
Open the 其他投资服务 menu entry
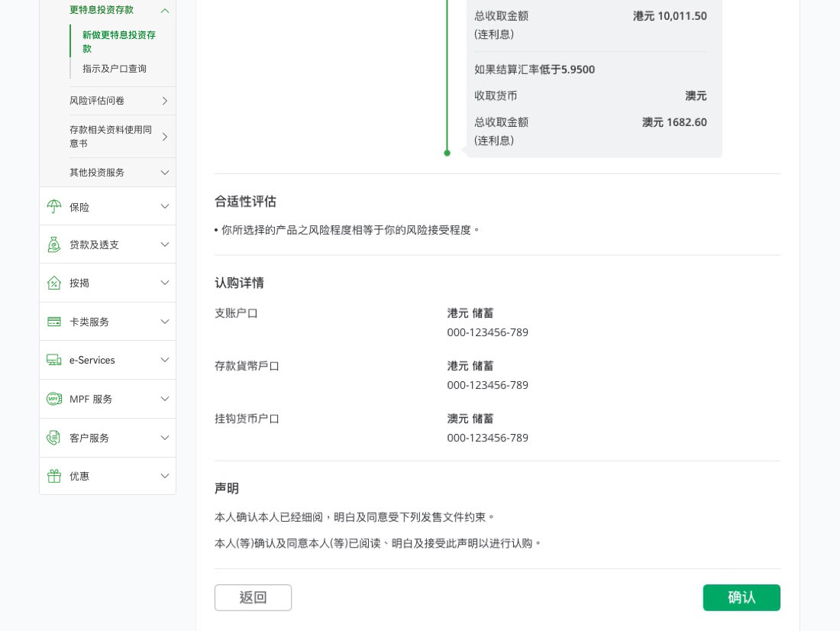(x=97, y=173)
